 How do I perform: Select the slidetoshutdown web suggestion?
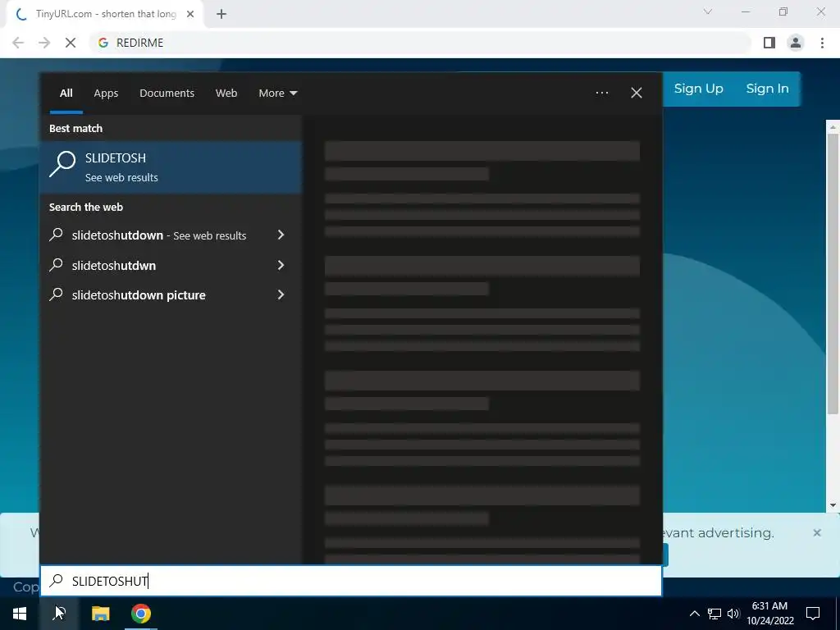tap(159, 235)
